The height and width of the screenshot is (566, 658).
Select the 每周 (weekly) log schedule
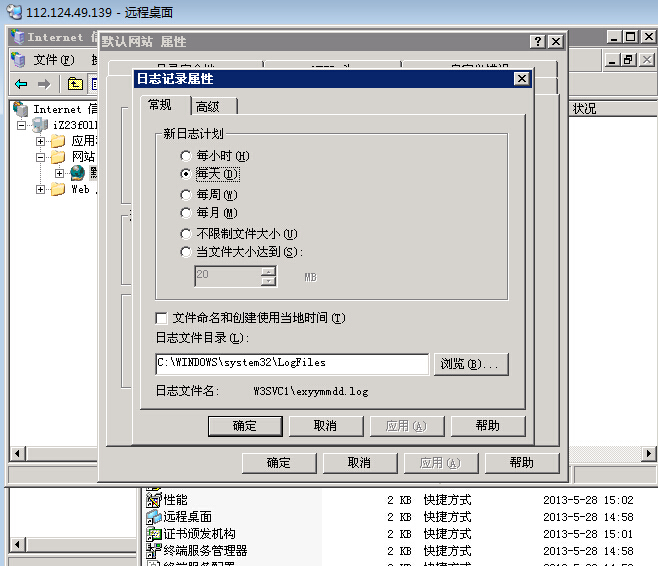click(x=185, y=195)
